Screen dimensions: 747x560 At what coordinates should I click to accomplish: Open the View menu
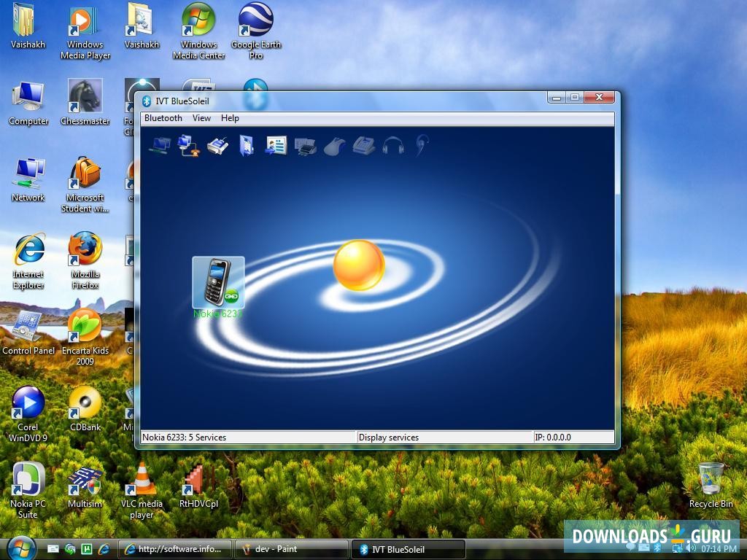tap(201, 118)
